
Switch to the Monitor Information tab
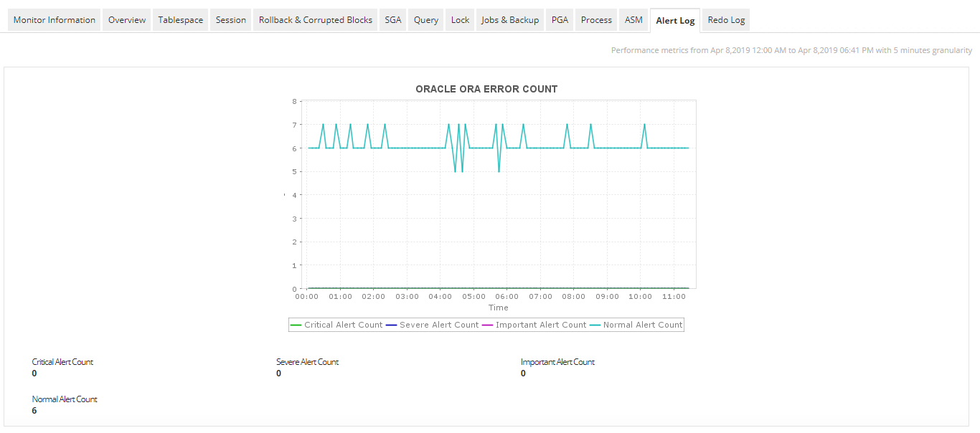(x=54, y=19)
